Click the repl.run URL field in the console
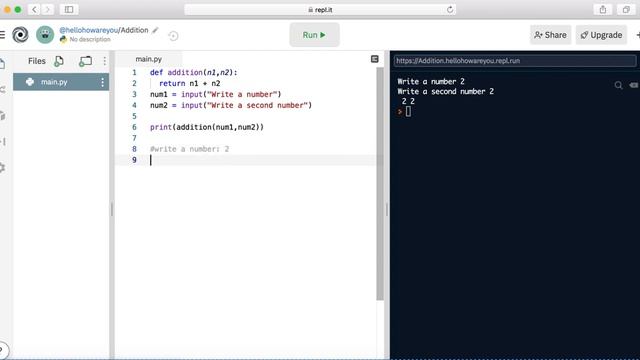This screenshot has height=360, width=640. pos(515,61)
